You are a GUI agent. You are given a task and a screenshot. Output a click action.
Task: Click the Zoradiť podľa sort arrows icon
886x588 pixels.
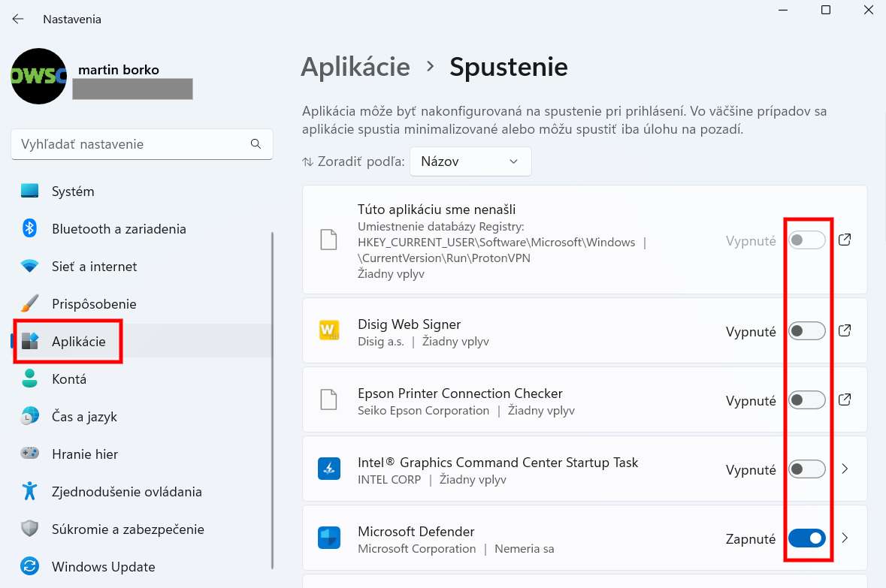coord(307,162)
